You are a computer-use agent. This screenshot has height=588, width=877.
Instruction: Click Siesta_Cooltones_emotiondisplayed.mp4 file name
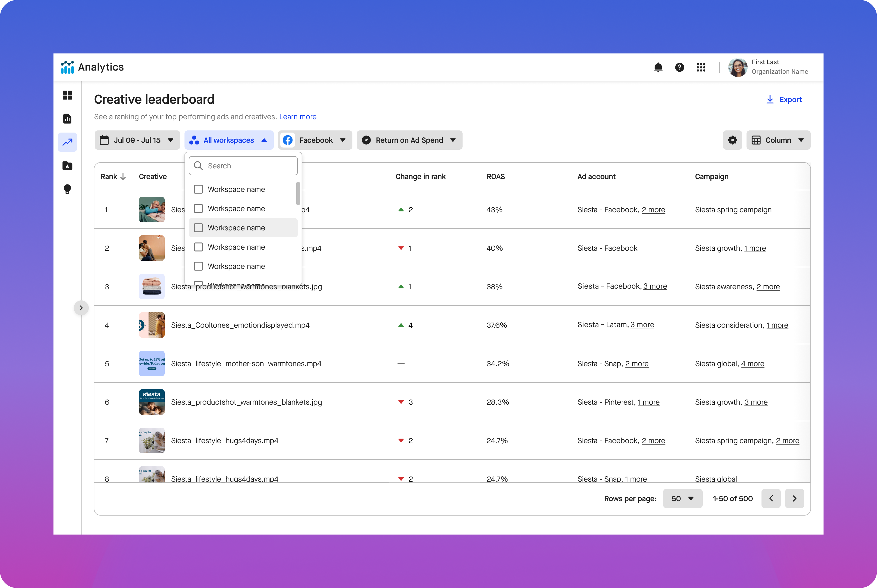[240, 325]
